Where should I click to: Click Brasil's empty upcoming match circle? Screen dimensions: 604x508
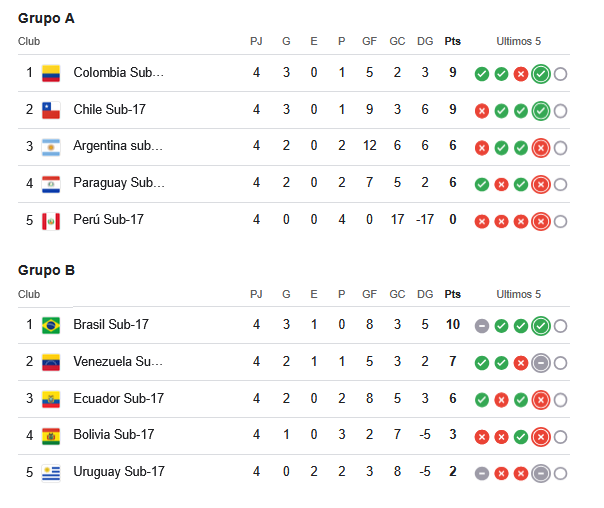[x=560, y=326]
